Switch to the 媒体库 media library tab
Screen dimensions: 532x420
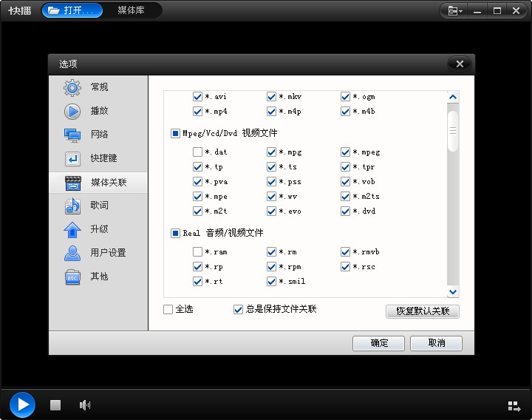131,10
